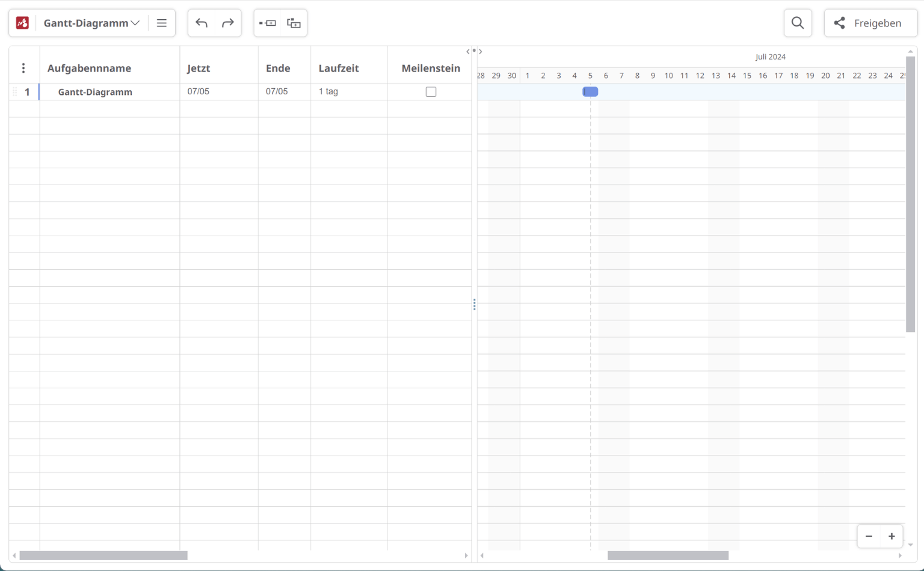Redo the last action

click(x=228, y=23)
